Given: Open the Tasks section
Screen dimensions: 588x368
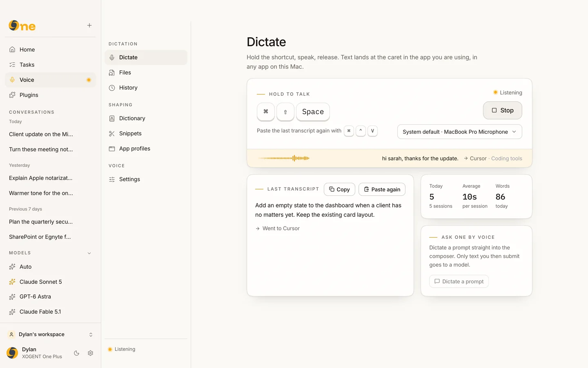Looking at the screenshot, I should [51, 65].
